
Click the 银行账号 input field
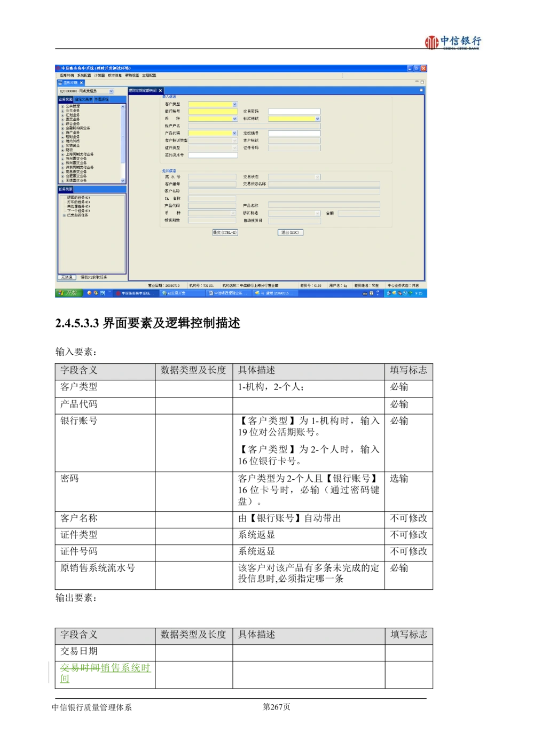click(x=213, y=112)
